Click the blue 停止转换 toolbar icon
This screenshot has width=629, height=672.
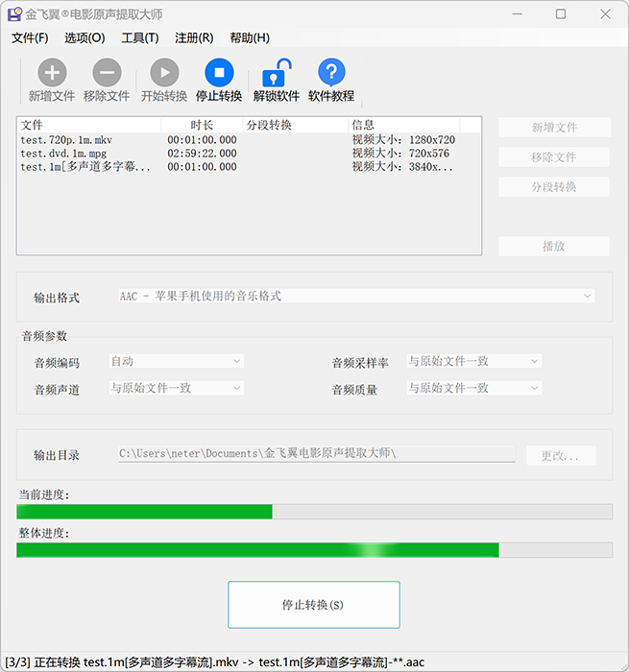pos(219,73)
